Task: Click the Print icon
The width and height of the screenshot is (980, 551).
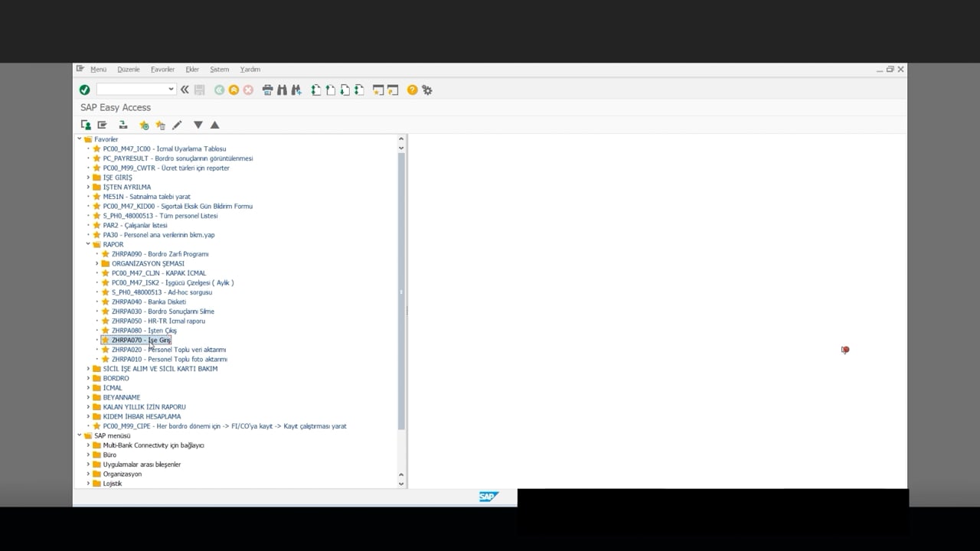Action: pos(267,90)
